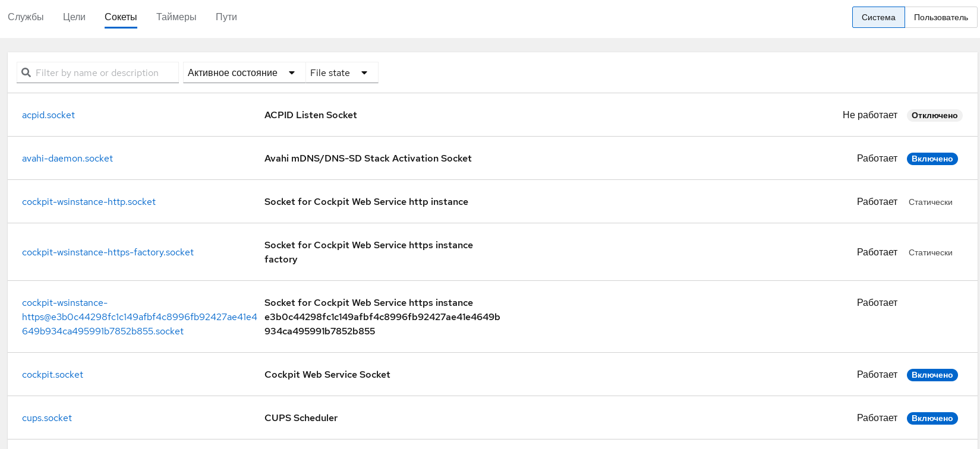
Task: Click the Сокеты tab
Action: 121,17
